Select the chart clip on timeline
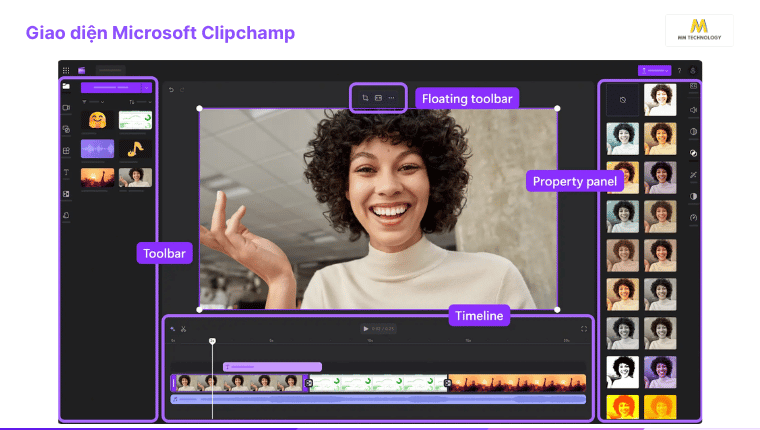 pyautogui.click(x=378, y=383)
